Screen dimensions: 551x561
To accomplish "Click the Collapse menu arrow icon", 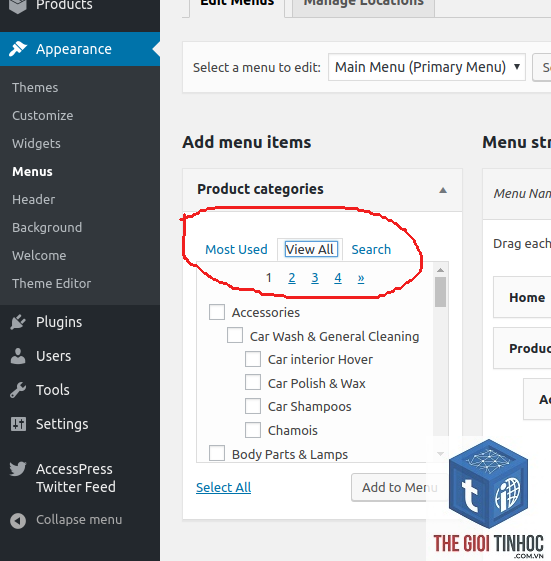I will pyautogui.click(x=18, y=521).
